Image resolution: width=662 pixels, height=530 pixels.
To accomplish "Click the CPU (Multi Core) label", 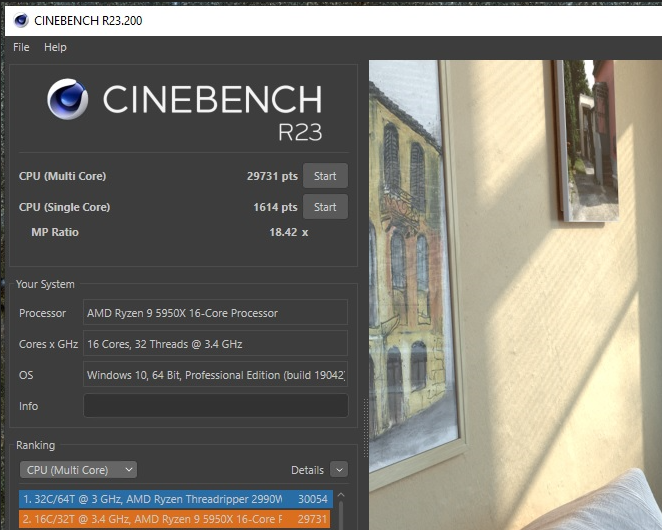I will pos(62,176).
